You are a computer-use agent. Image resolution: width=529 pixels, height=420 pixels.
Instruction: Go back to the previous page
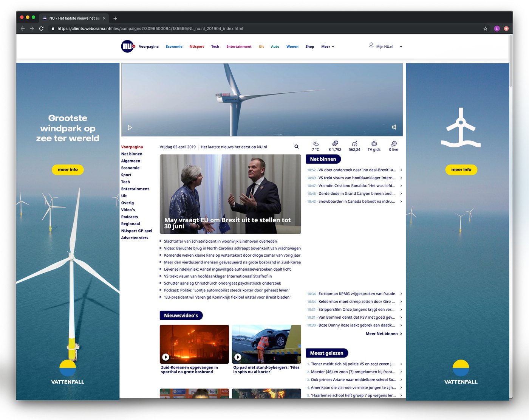pyautogui.click(x=23, y=28)
